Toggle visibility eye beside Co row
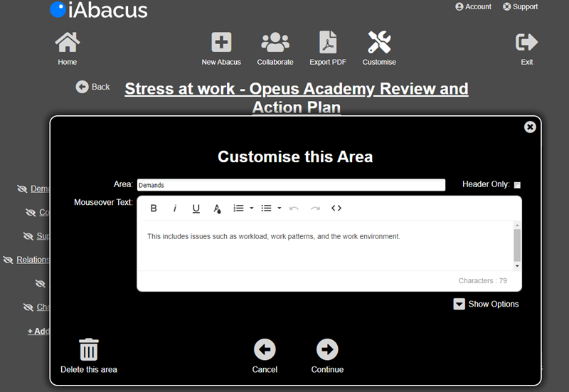Viewport: 569px width, 392px height. click(x=31, y=212)
